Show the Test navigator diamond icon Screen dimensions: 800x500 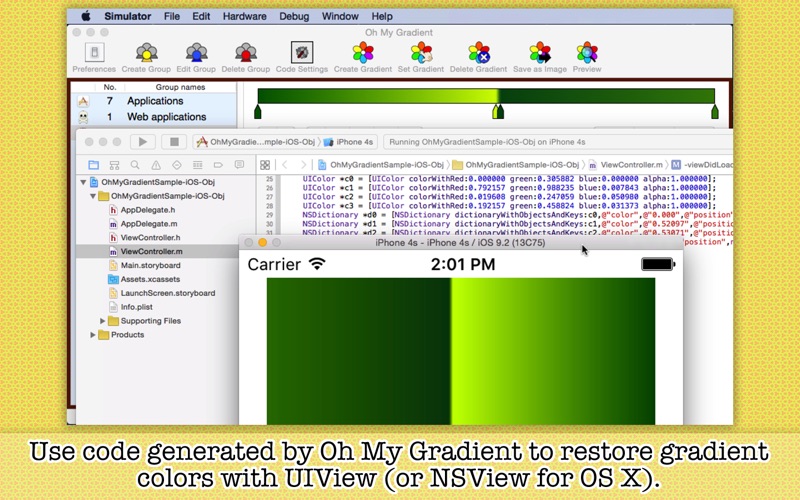click(x=177, y=165)
